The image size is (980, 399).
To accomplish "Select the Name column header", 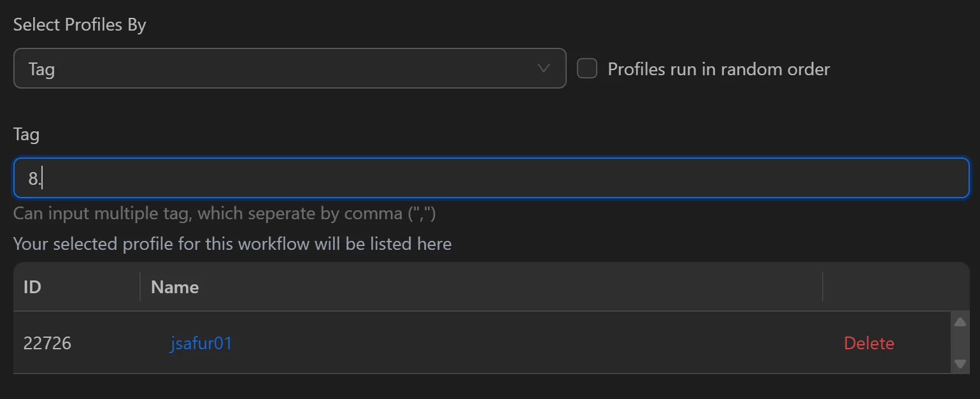I will (174, 287).
